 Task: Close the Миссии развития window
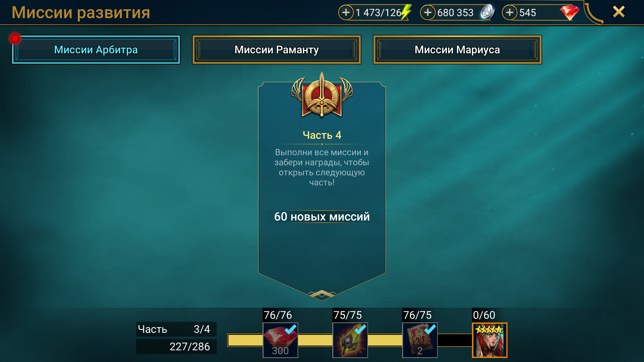[x=619, y=12]
